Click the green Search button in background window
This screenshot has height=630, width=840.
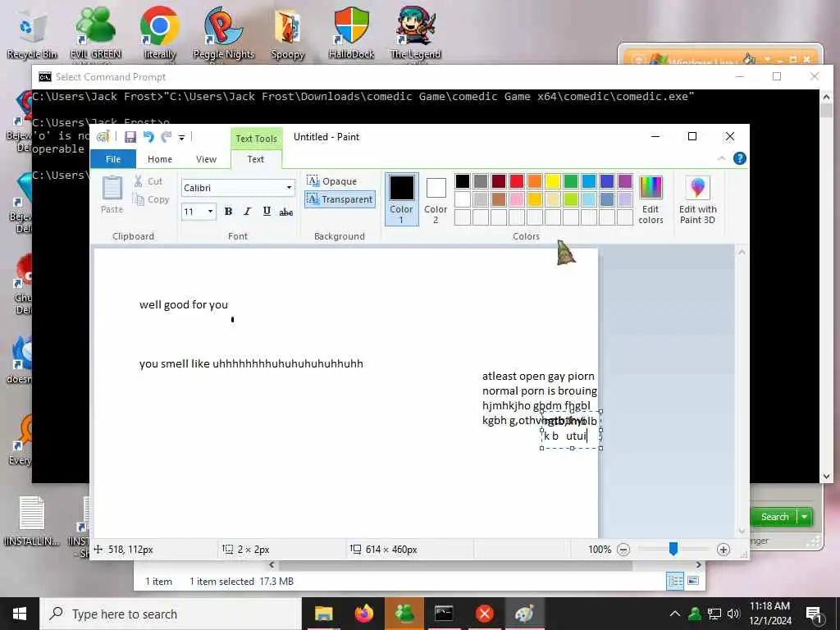[x=774, y=517]
